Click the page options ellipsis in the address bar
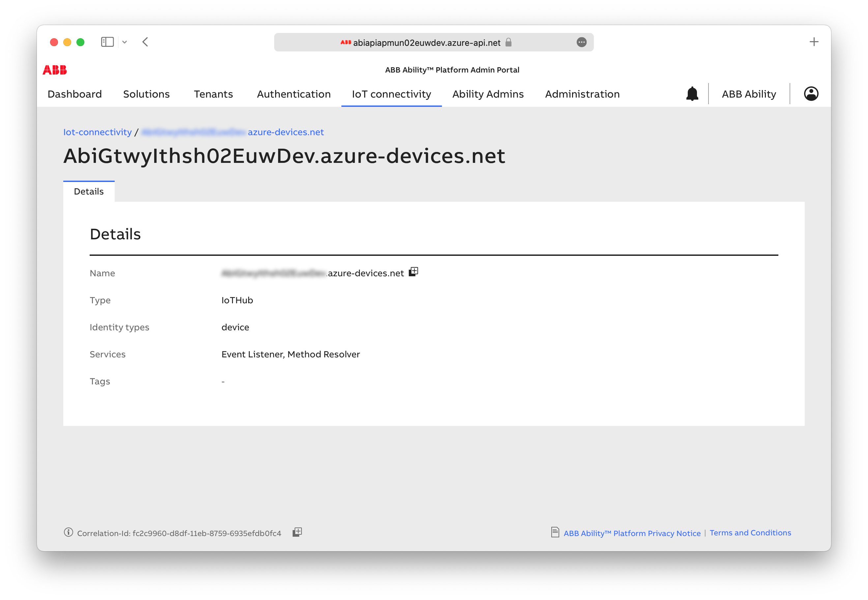 click(581, 42)
